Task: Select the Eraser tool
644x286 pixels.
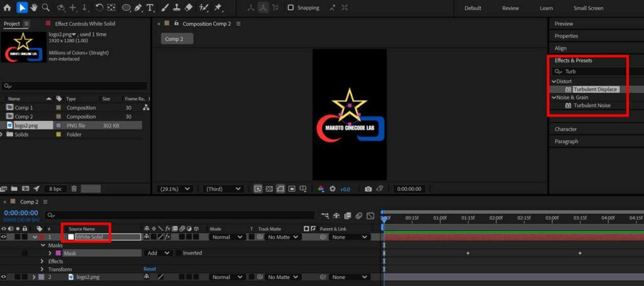Action: pos(189,8)
